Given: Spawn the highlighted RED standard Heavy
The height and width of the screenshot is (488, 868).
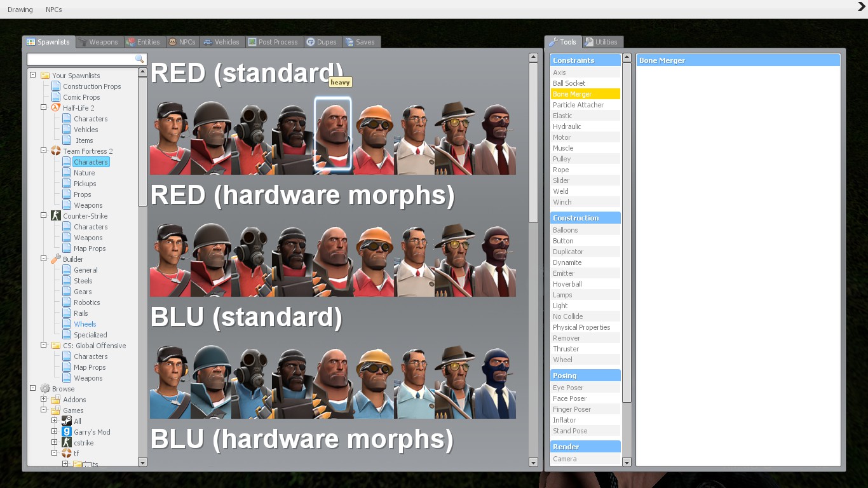Looking at the screenshot, I should pyautogui.click(x=333, y=134).
